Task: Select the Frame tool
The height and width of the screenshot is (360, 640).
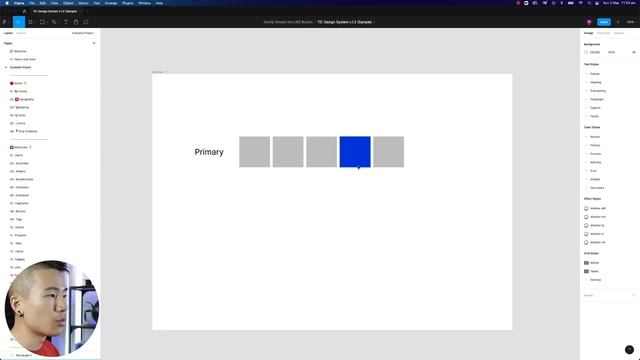Action: pyautogui.click(x=31, y=22)
